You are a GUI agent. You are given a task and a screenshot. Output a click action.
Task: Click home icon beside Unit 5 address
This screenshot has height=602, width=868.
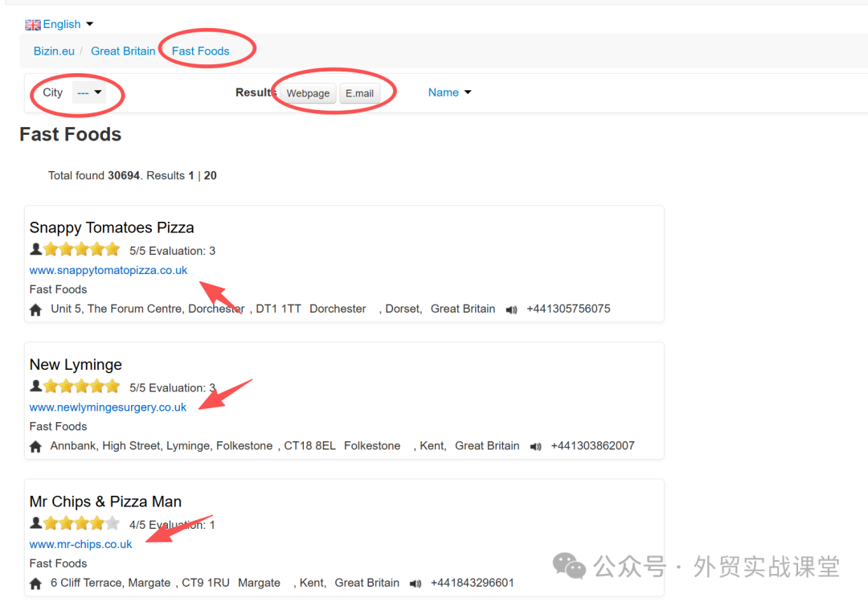(35, 309)
